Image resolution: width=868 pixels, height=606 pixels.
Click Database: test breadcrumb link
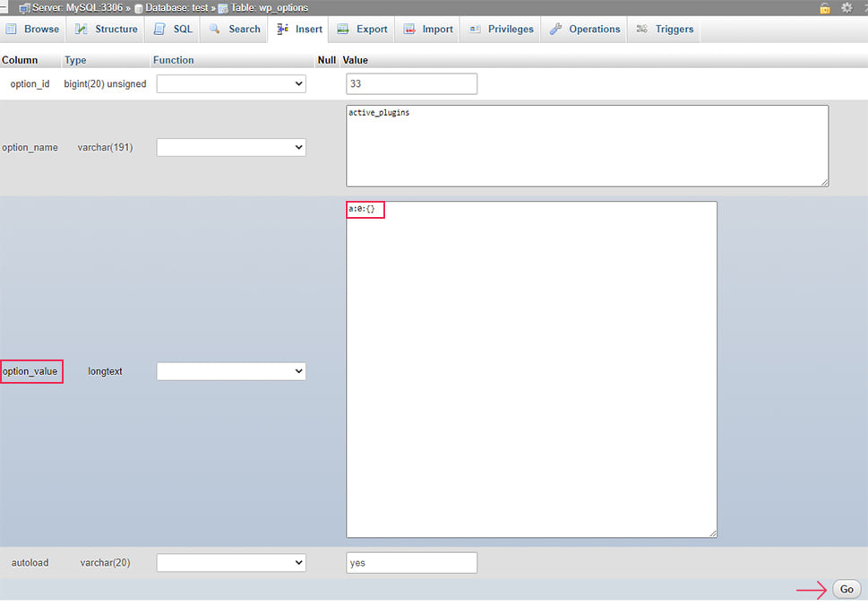click(176, 8)
